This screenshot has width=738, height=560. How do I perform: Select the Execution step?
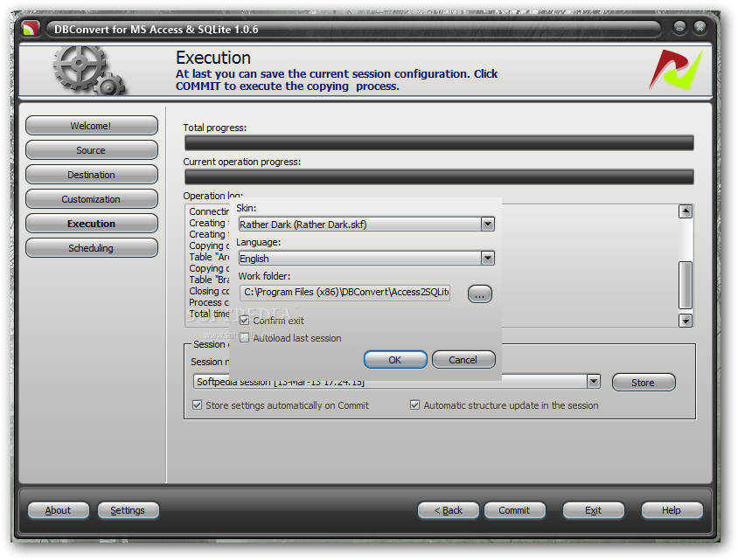coord(91,224)
